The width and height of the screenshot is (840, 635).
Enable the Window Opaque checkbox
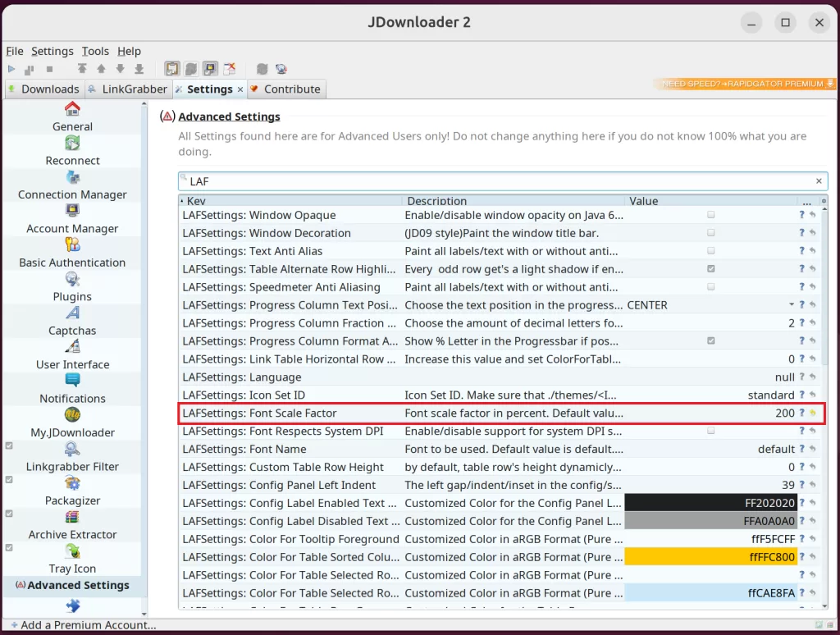pyautogui.click(x=710, y=215)
